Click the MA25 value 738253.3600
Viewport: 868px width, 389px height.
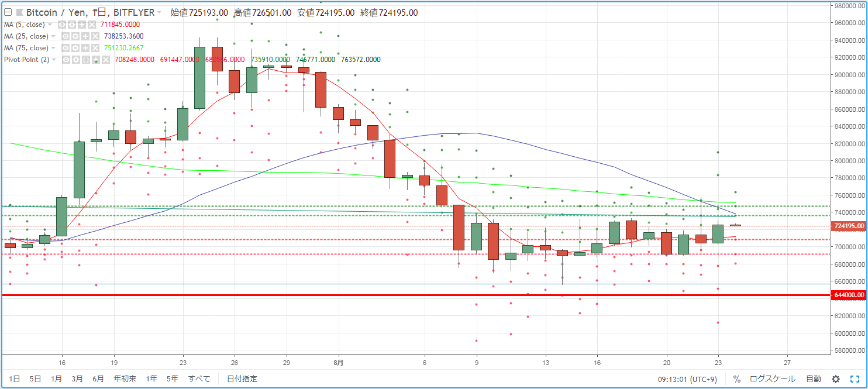tap(123, 36)
